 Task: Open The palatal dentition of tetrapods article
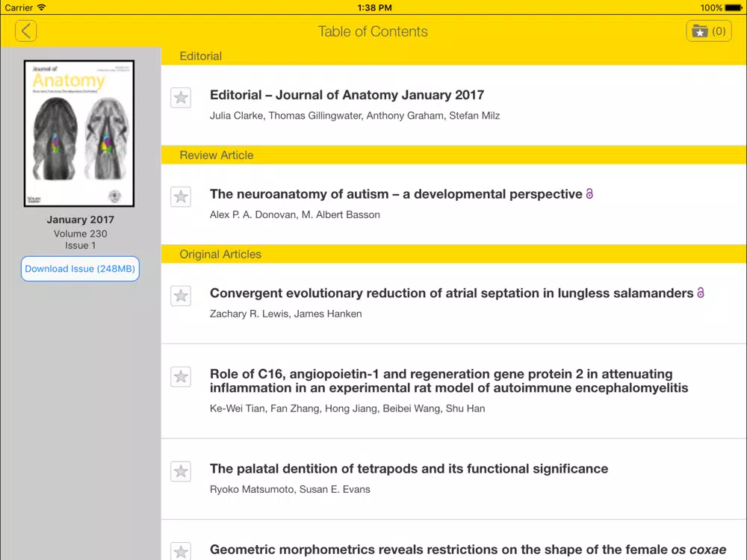tap(409, 469)
